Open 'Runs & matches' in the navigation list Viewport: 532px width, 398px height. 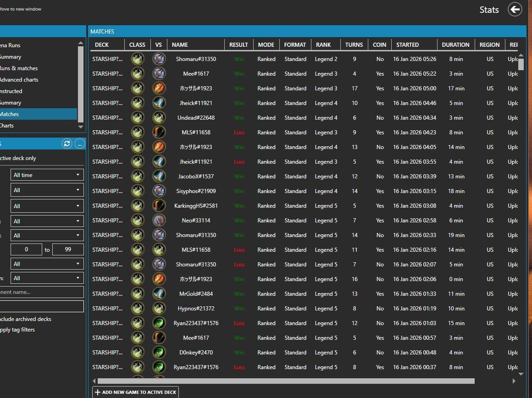(18, 68)
